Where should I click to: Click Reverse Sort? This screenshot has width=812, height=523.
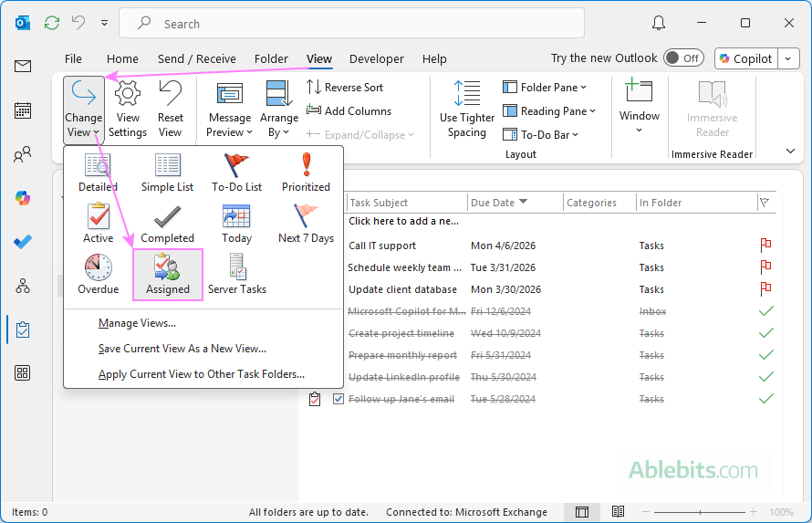[344, 87]
